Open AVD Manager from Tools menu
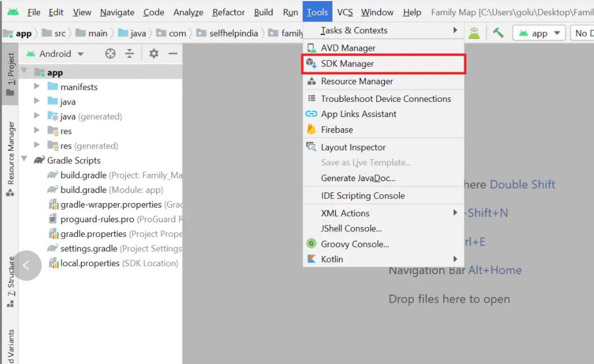 [348, 48]
